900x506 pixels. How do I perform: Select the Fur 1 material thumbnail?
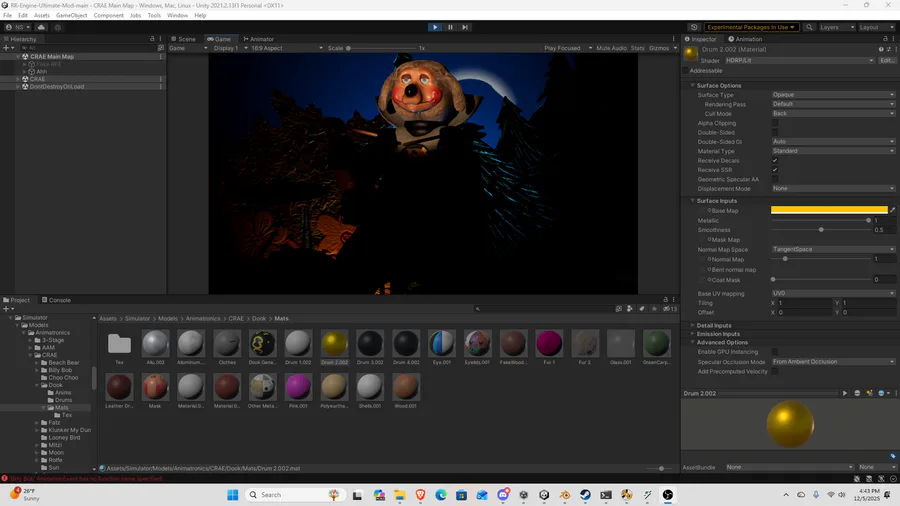pos(549,347)
